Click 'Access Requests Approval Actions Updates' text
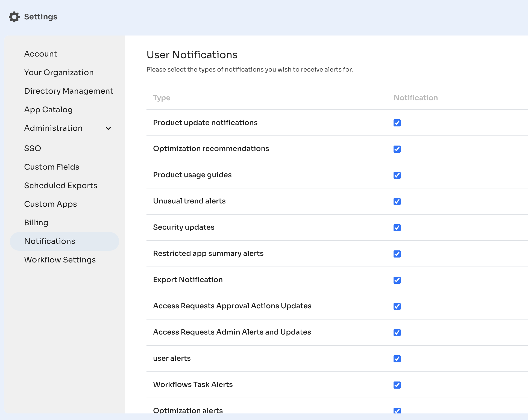Screen dimensions: 528x420 click(232, 306)
